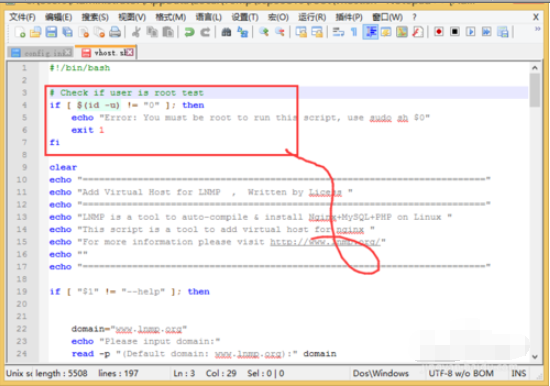Screen dimensions: 550x386
Task: Switch to the config.ini tab
Action: coord(40,53)
